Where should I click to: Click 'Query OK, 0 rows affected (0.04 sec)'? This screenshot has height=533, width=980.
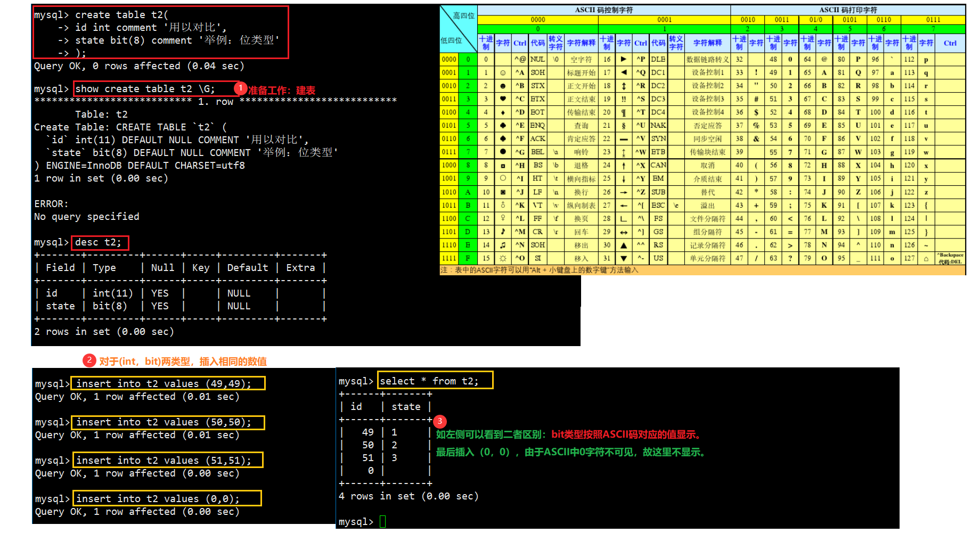[139, 66]
